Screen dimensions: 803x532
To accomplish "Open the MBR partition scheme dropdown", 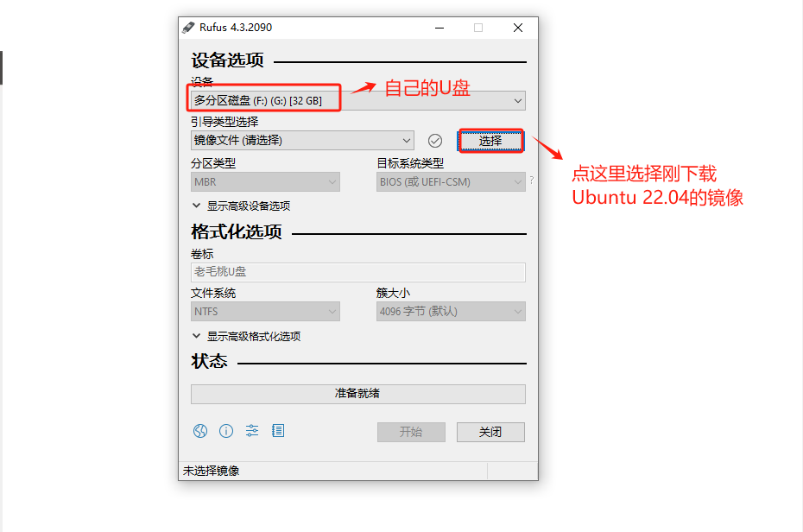I will (x=265, y=181).
